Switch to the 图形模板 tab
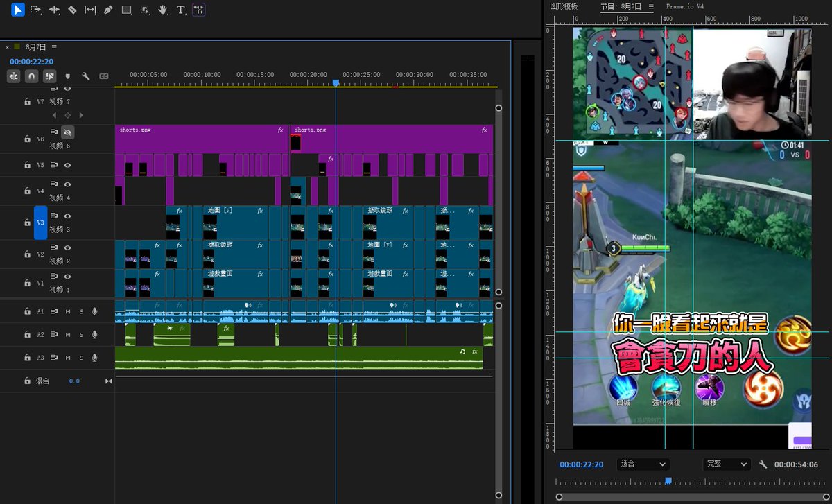This screenshot has height=504, width=832. (564, 6)
